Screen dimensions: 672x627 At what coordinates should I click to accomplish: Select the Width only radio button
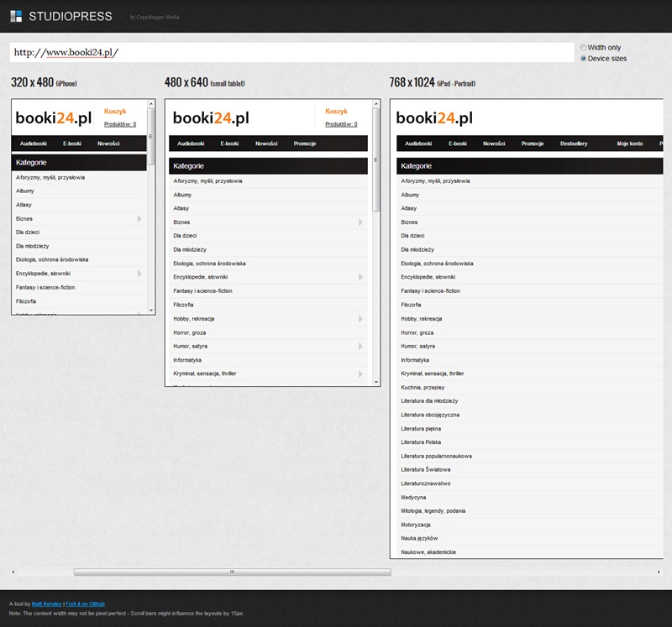584,48
